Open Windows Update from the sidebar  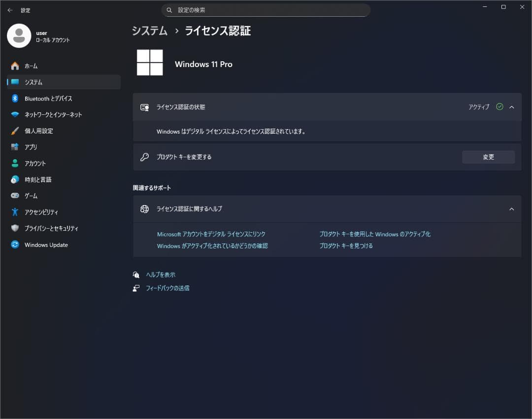click(45, 244)
